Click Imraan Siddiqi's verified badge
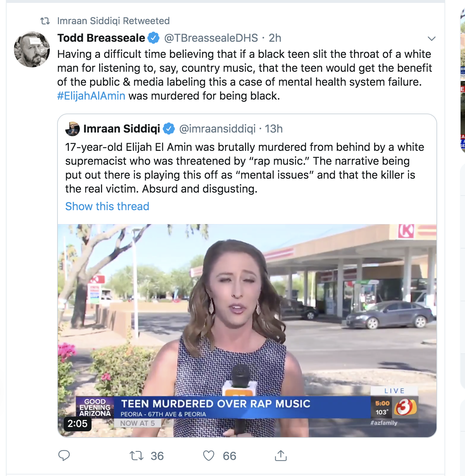Screen dimensions: 465x476 (168, 129)
